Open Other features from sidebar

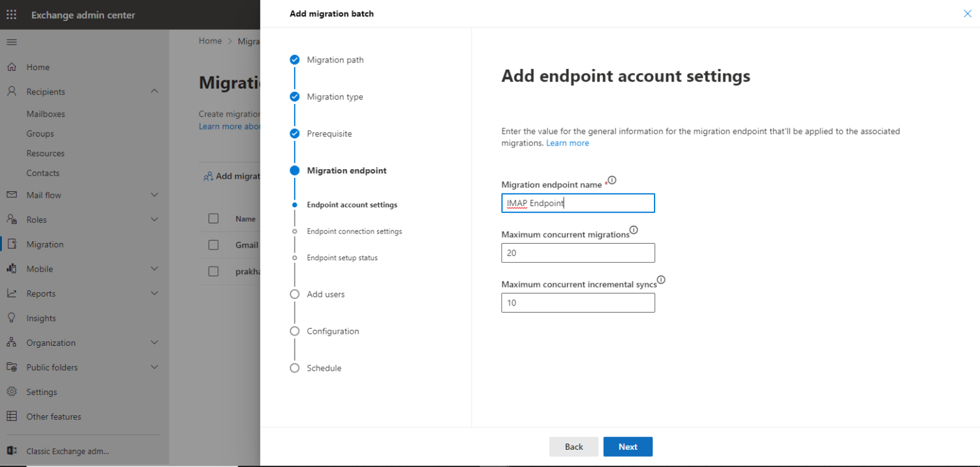[x=53, y=416]
